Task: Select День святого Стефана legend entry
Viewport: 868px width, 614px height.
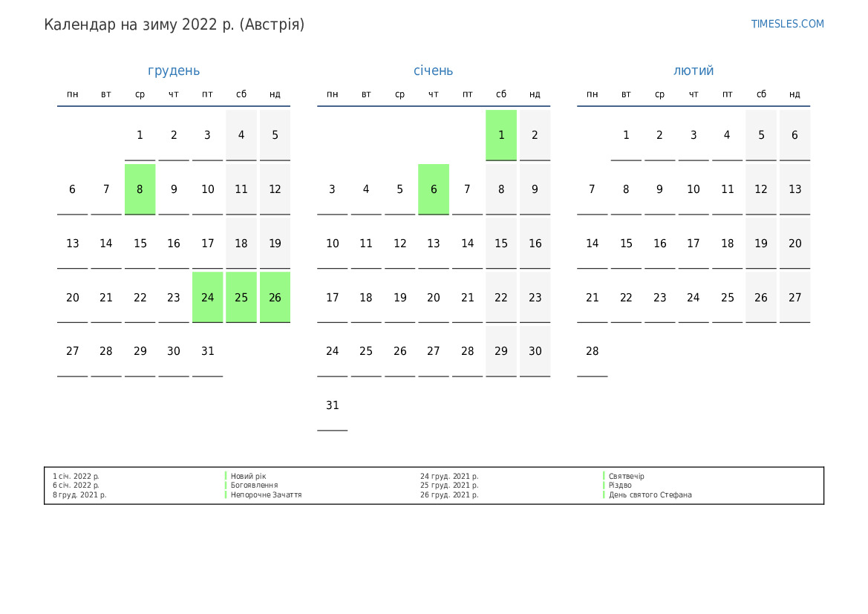Action: pyautogui.click(x=650, y=494)
